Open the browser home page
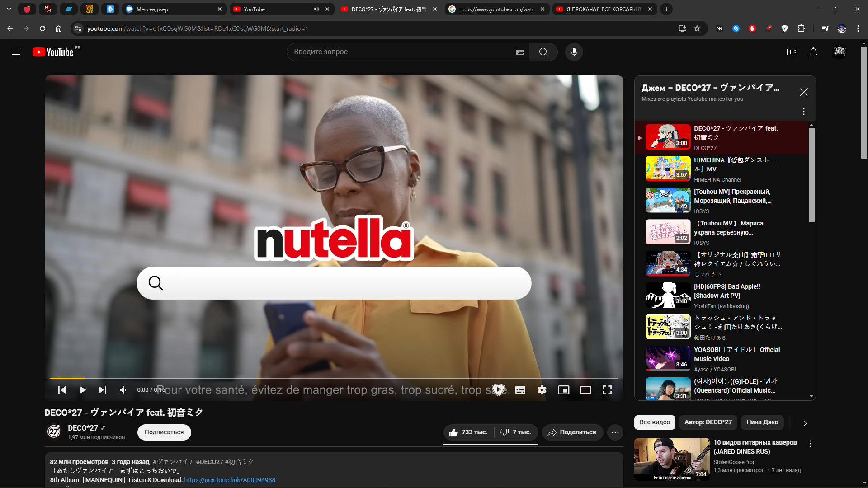The width and height of the screenshot is (868, 488). [59, 28]
